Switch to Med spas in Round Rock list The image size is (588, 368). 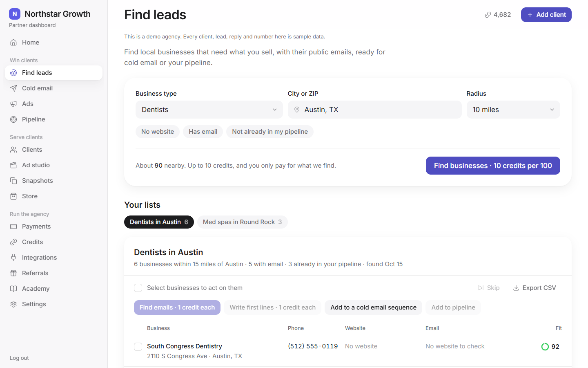pyautogui.click(x=243, y=222)
